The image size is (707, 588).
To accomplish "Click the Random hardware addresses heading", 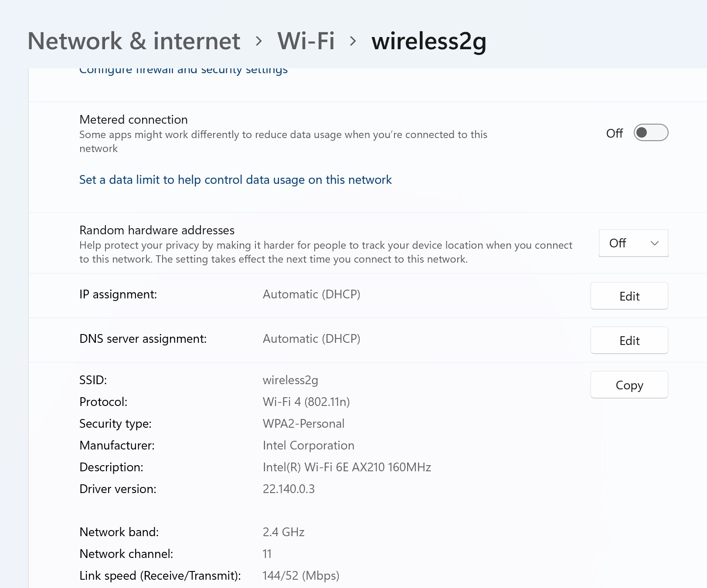I will (157, 230).
